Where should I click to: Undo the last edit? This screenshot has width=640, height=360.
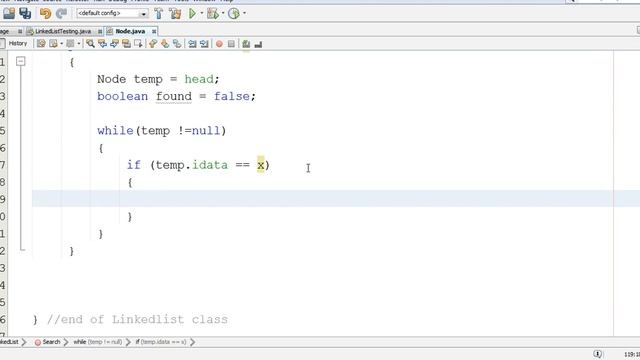point(45,13)
